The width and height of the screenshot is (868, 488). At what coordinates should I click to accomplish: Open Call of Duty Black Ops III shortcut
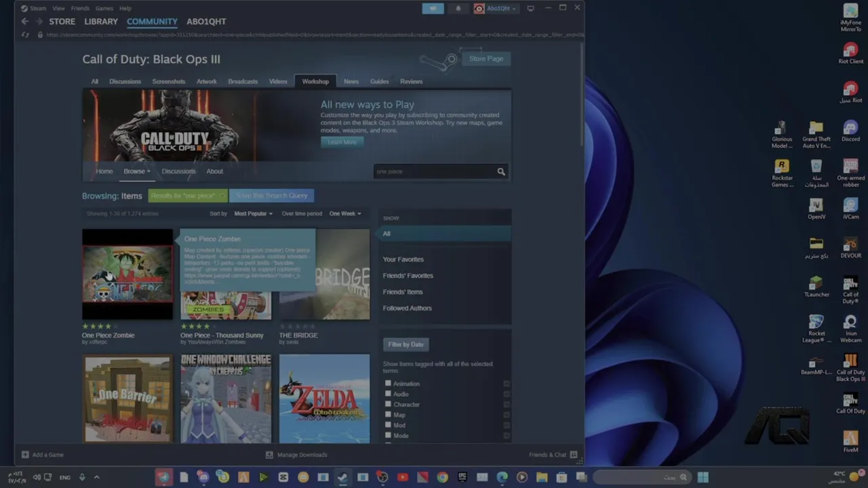[x=850, y=368]
